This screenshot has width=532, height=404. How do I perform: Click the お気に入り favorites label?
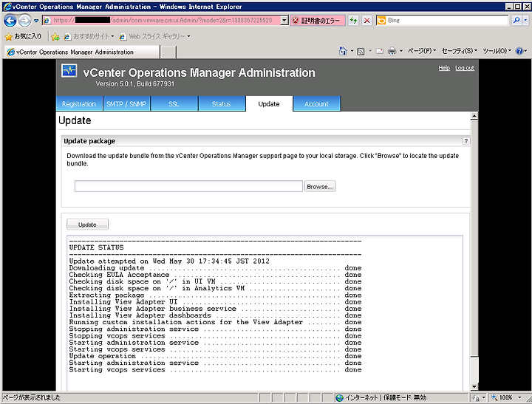pos(28,36)
